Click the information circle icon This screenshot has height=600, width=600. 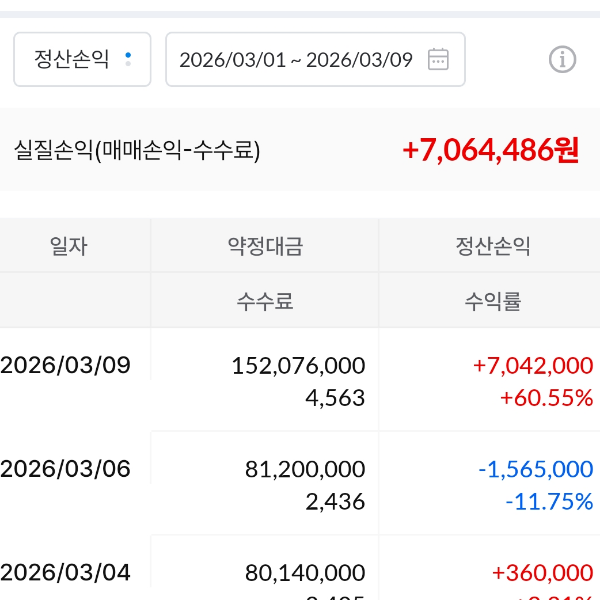pos(562,59)
